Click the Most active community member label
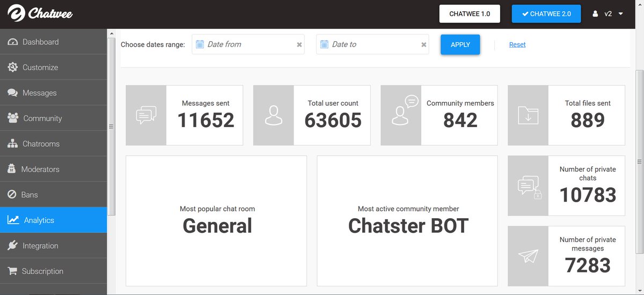Screen dimensions: 644x295 [x=408, y=209]
